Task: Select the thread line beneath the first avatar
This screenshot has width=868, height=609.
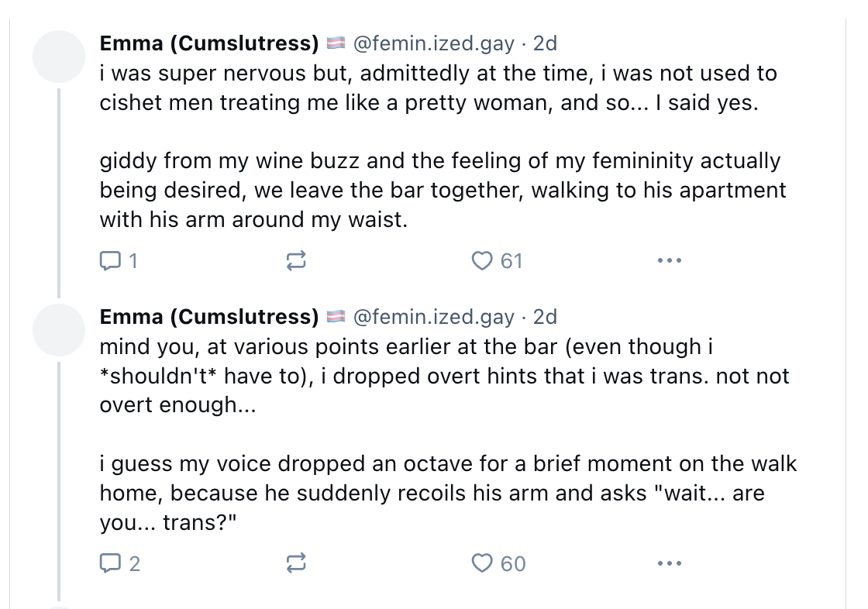Action: point(59,193)
